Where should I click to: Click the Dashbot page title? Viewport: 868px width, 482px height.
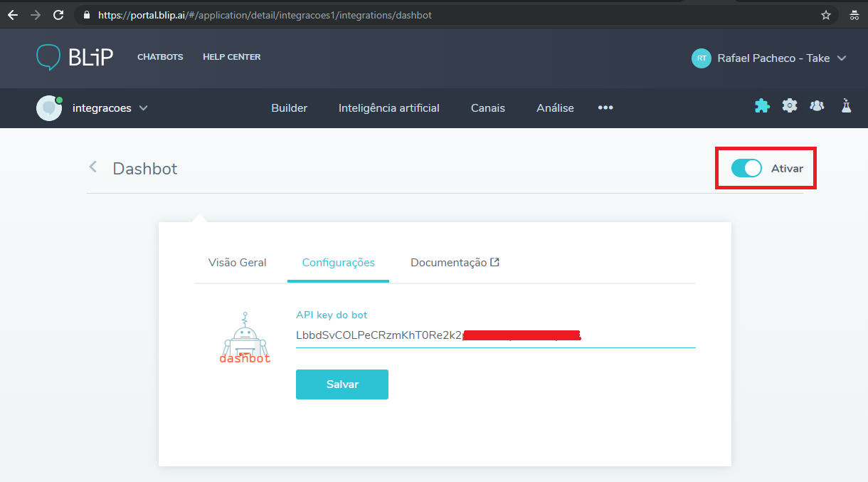point(145,169)
